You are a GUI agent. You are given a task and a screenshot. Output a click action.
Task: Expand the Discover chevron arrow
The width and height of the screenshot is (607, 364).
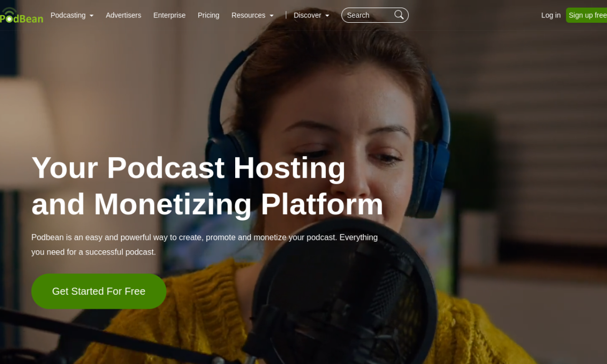[x=327, y=16]
